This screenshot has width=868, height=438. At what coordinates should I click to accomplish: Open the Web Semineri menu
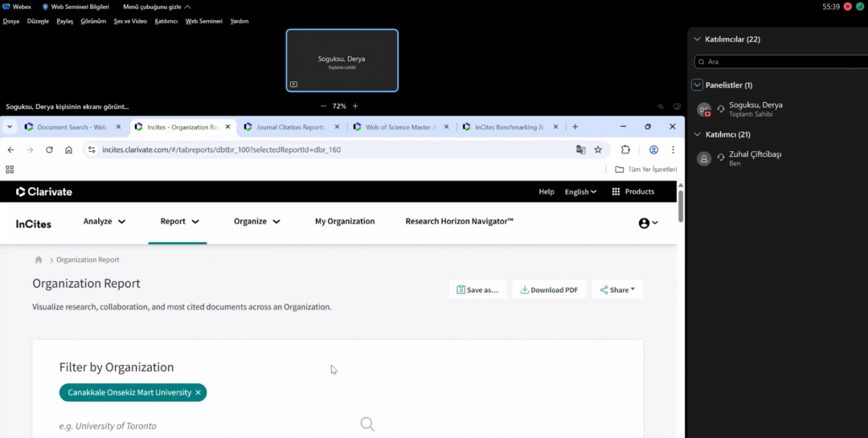(x=204, y=21)
